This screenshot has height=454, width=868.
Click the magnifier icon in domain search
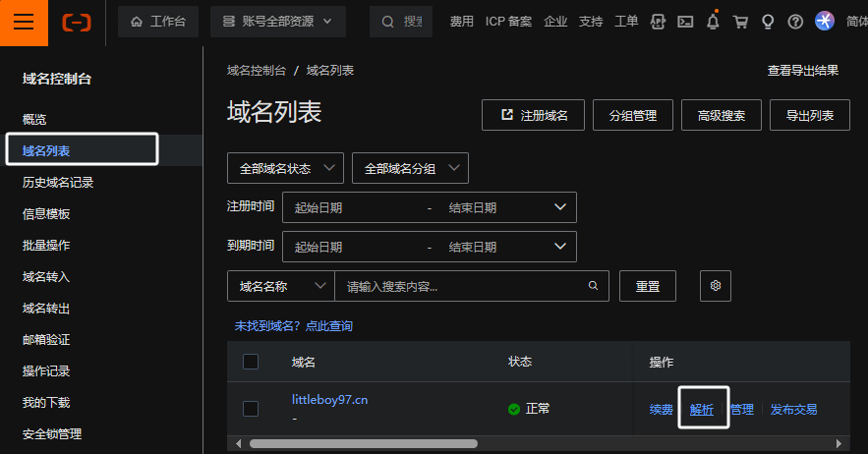click(x=594, y=286)
